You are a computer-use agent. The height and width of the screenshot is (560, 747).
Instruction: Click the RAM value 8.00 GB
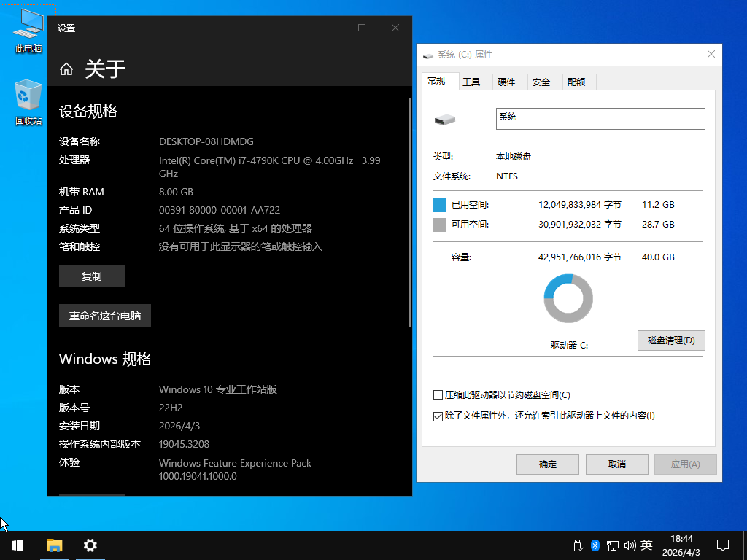click(x=176, y=192)
